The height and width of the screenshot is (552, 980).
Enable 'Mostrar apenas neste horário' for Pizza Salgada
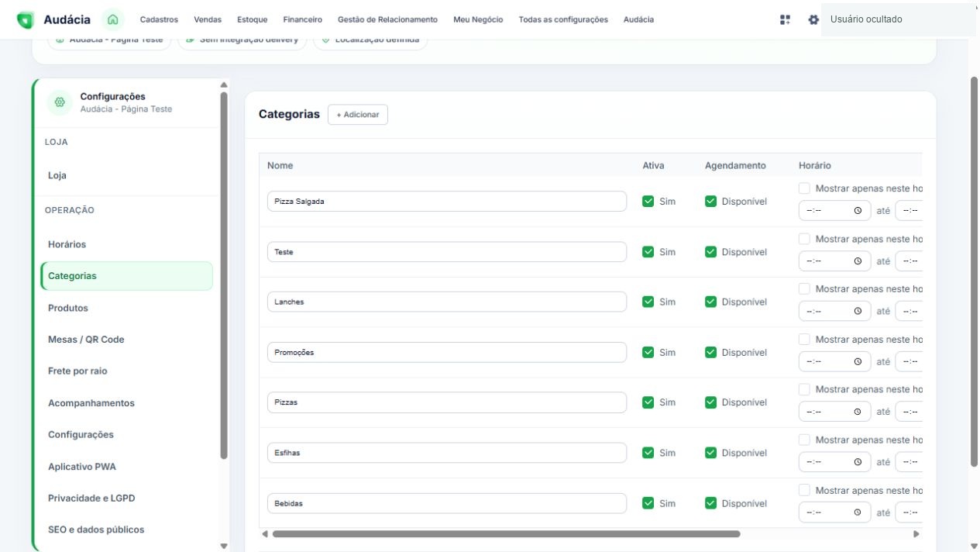[x=804, y=188]
